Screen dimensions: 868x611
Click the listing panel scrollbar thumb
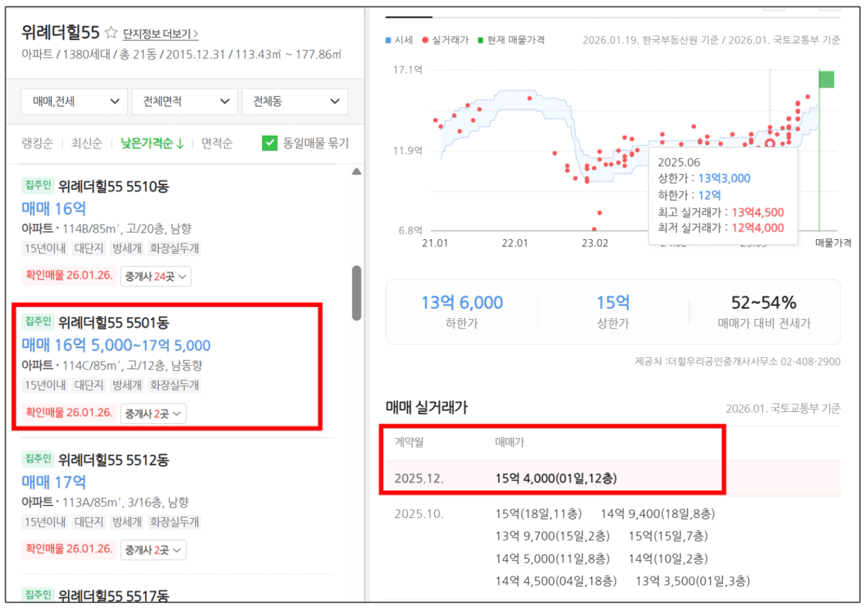tap(356, 293)
